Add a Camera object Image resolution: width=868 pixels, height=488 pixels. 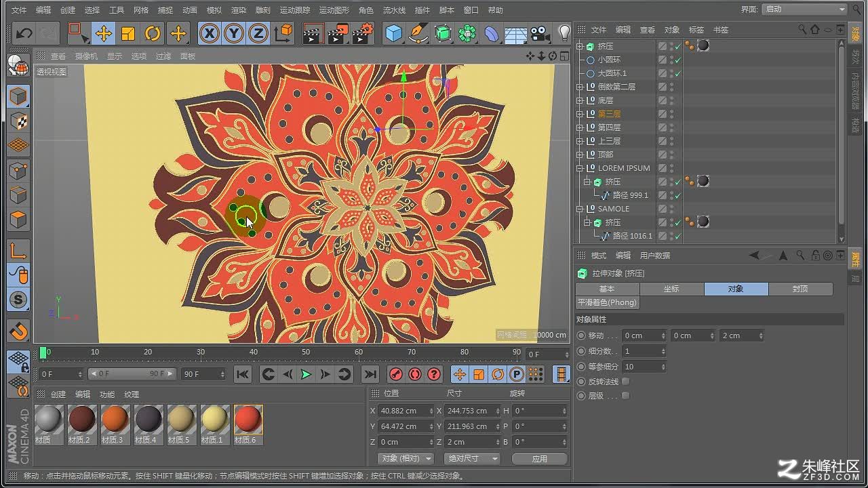[540, 33]
